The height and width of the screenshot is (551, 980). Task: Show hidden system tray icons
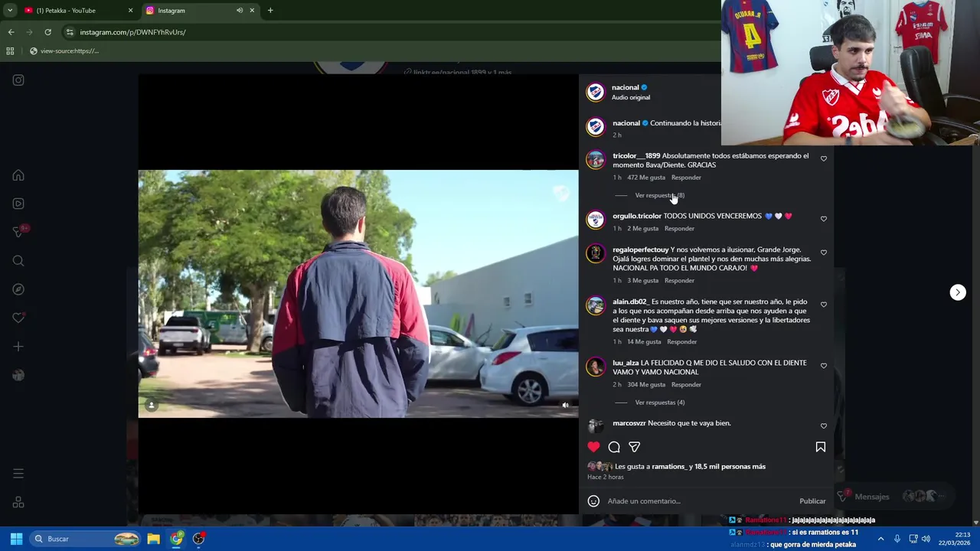tap(880, 539)
